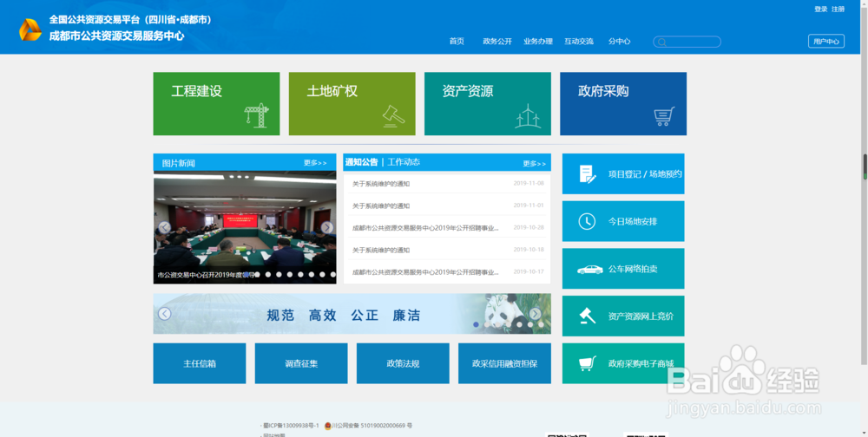Open 调查征集 tile
The height and width of the screenshot is (437, 868).
tap(301, 363)
